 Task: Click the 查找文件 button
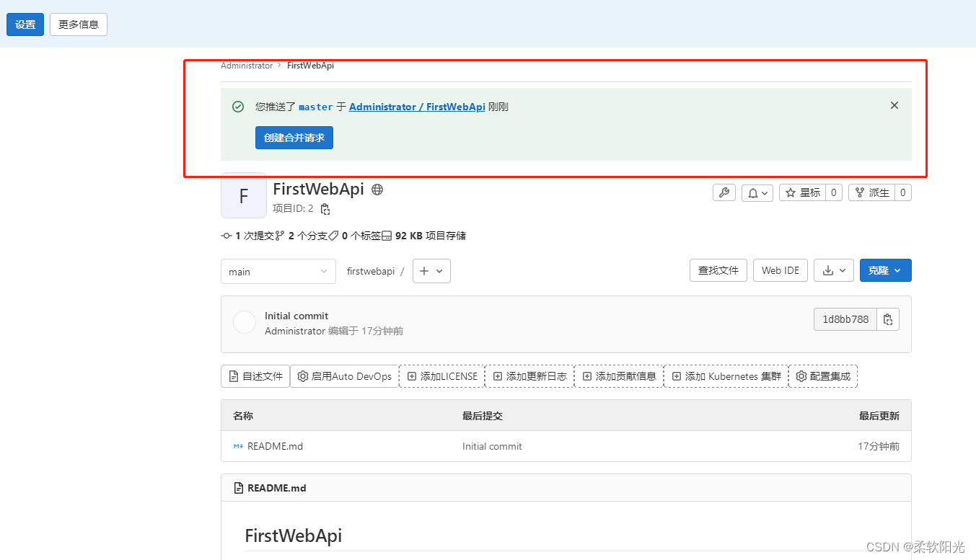pos(718,270)
